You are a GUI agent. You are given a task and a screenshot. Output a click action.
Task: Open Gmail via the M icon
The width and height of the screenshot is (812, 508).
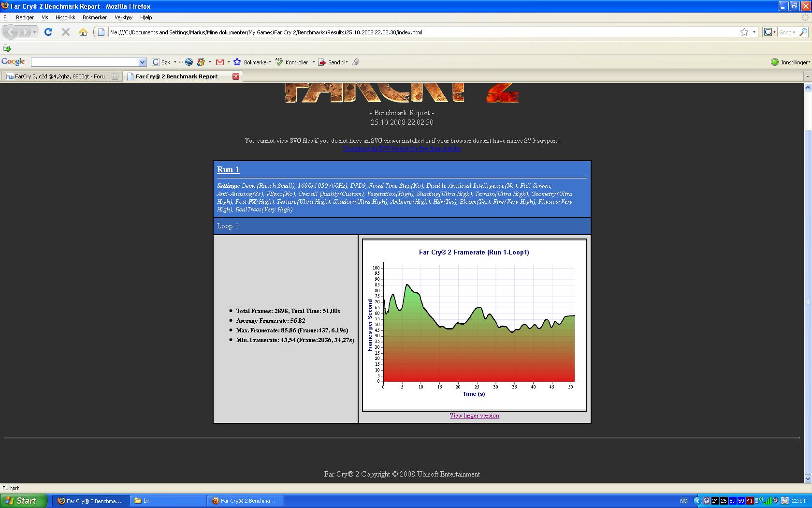pyautogui.click(x=220, y=62)
